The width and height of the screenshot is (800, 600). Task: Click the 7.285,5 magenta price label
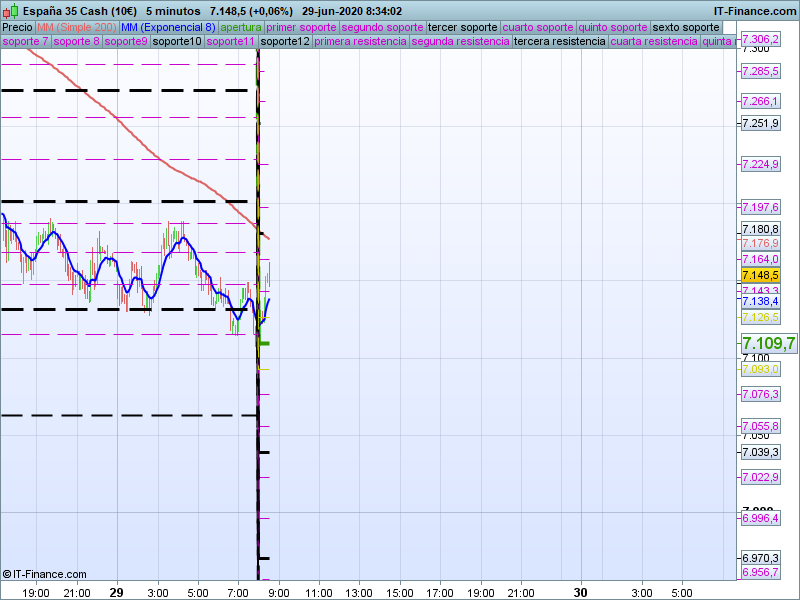[760, 72]
